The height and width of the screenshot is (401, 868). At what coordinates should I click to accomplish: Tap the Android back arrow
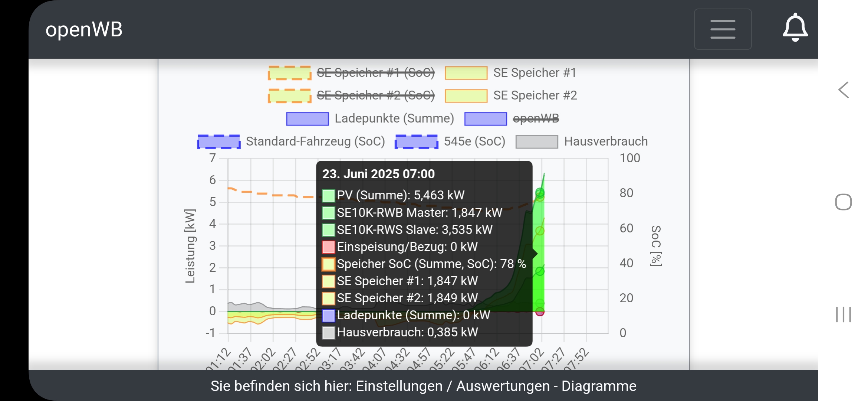click(844, 90)
